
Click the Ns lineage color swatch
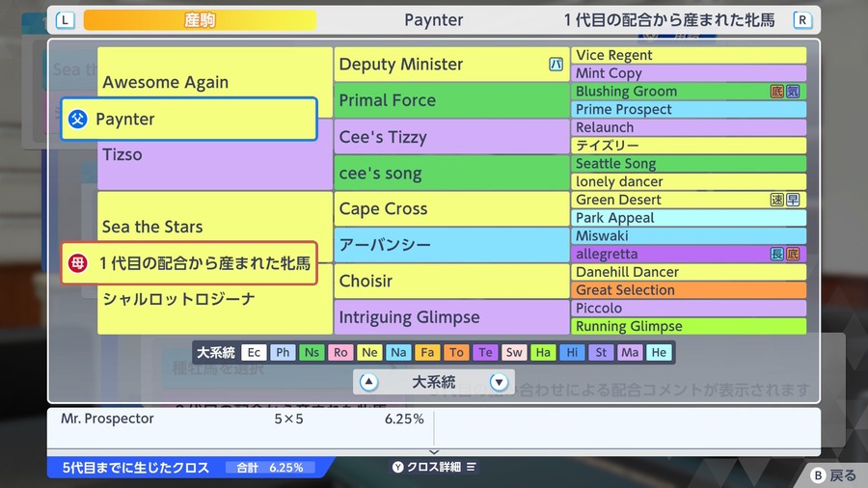(312, 352)
